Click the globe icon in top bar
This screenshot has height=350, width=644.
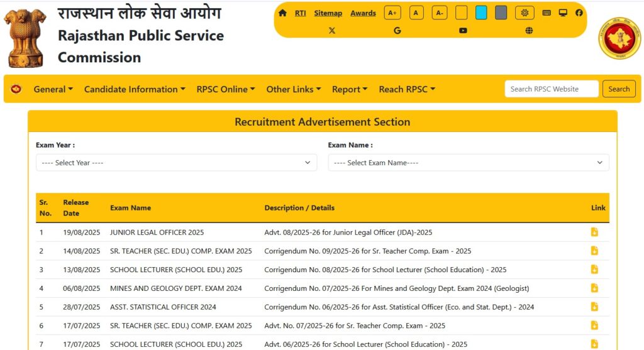click(x=529, y=30)
